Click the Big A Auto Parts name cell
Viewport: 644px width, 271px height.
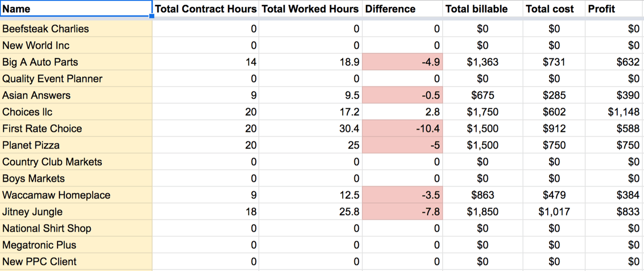[76, 62]
